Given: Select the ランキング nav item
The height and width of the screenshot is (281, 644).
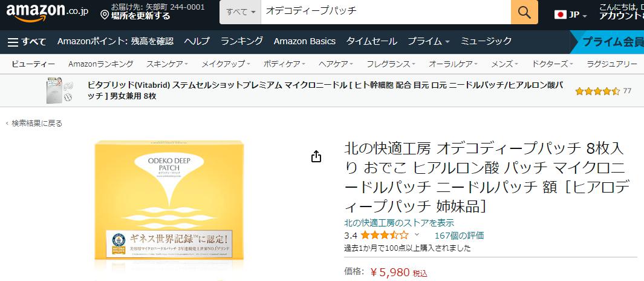Looking at the screenshot, I should pyautogui.click(x=241, y=41).
